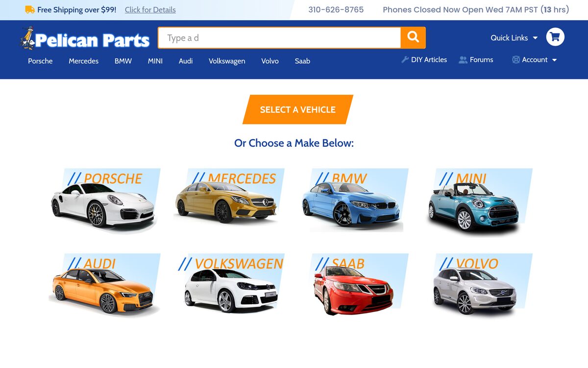Click the Forums people icon
The image size is (588, 368).
coord(463,60)
